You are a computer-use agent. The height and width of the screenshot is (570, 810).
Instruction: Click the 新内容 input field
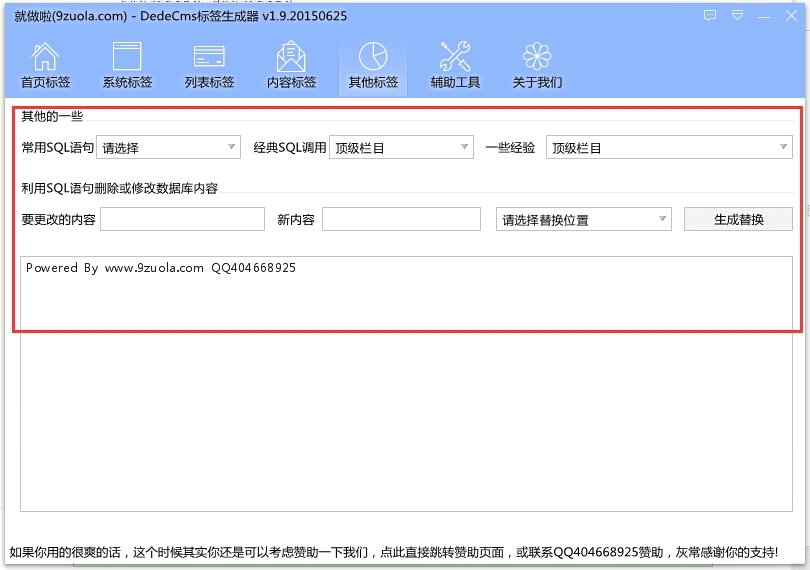pos(401,219)
